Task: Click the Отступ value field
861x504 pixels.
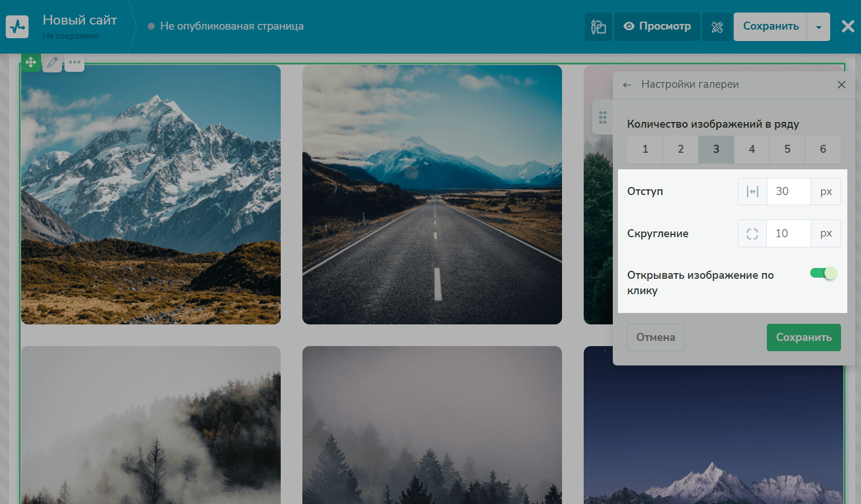Action: click(x=789, y=192)
